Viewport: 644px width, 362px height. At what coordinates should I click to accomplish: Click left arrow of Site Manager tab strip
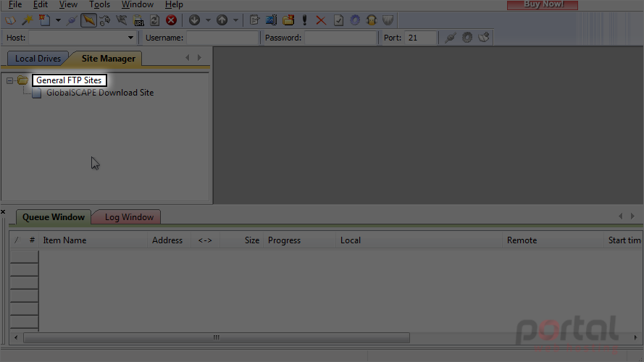(x=188, y=57)
